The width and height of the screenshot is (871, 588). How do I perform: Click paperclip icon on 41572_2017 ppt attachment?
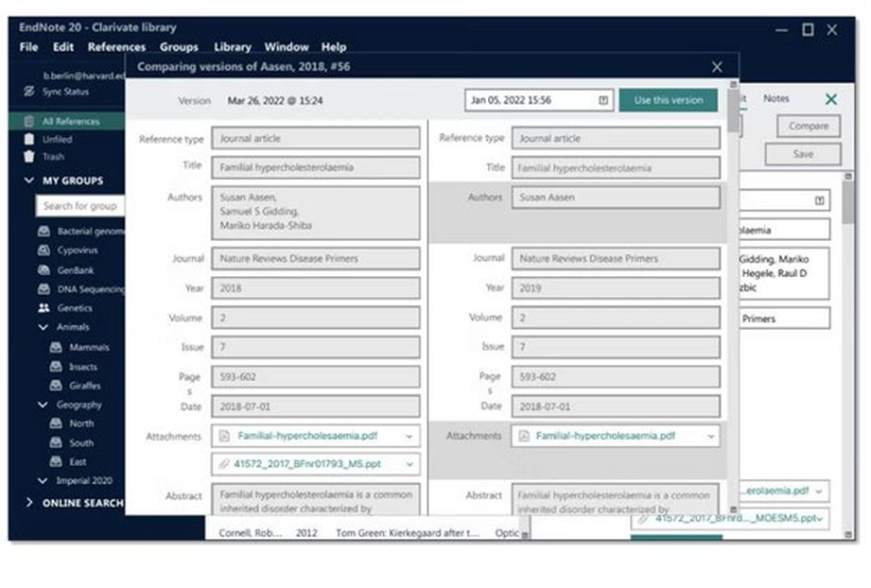click(x=223, y=464)
